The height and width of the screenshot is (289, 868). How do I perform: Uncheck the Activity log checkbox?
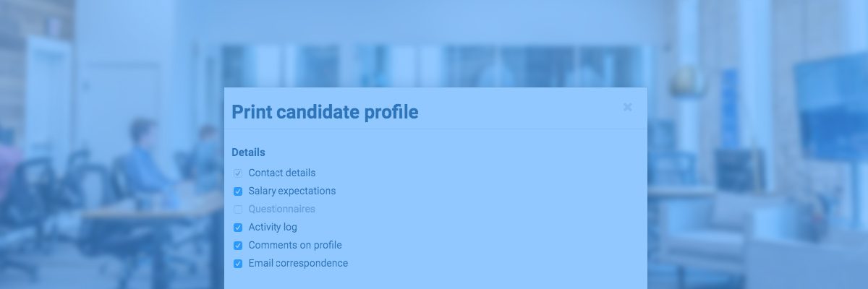238,228
